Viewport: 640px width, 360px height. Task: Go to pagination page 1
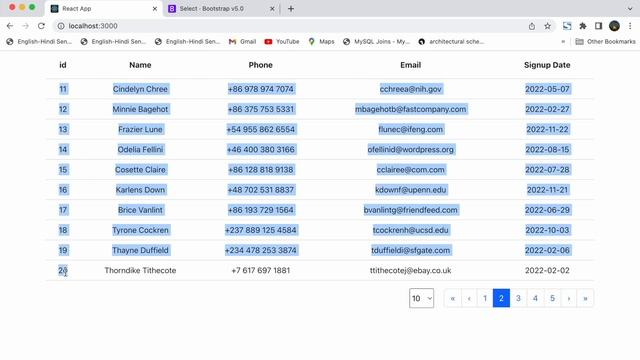[485, 298]
